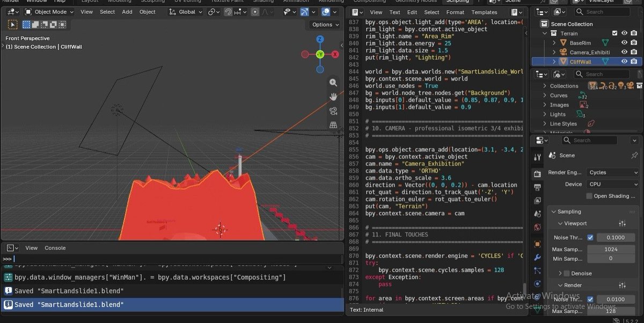This screenshot has height=323, width=644.
Task: Click the proportional editing icon
Action: click(x=255, y=12)
